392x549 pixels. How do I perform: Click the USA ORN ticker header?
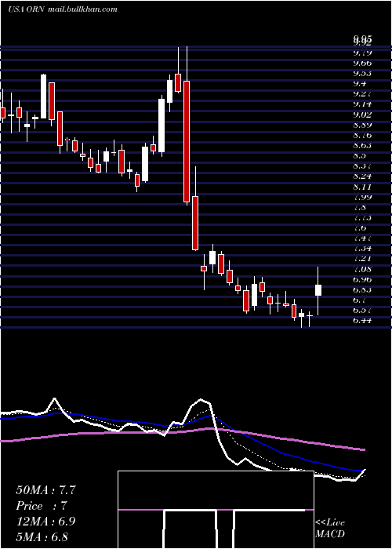tap(26, 9)
